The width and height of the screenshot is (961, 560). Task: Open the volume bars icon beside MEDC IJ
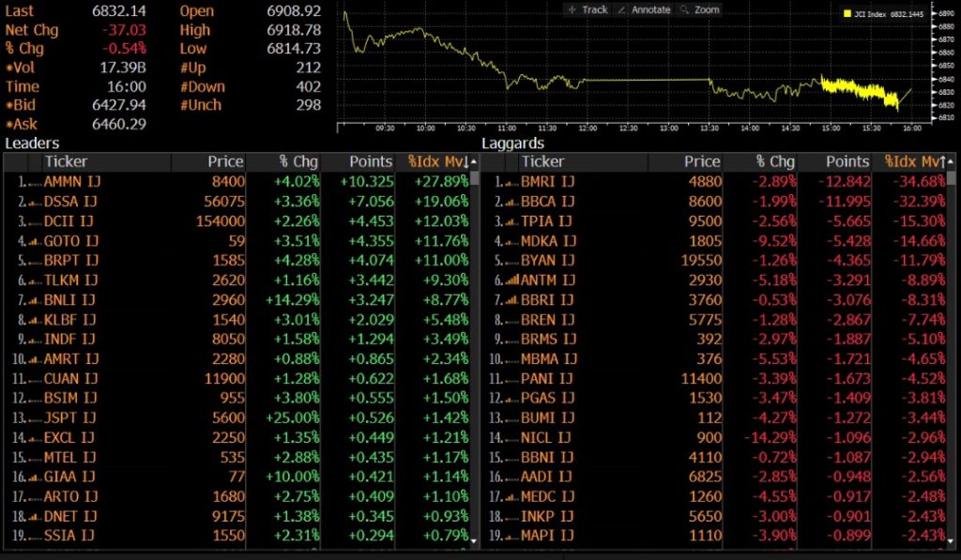tap(512, 497)
